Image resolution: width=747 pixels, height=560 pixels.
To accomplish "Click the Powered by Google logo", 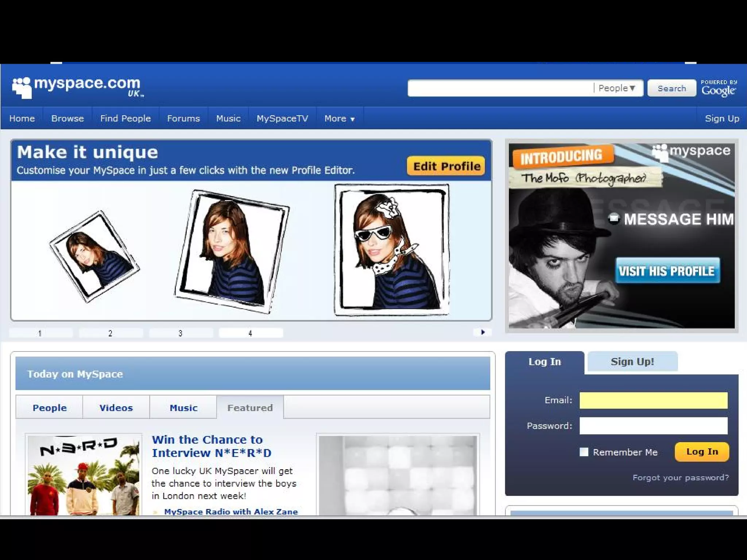I will coord(719,88).
